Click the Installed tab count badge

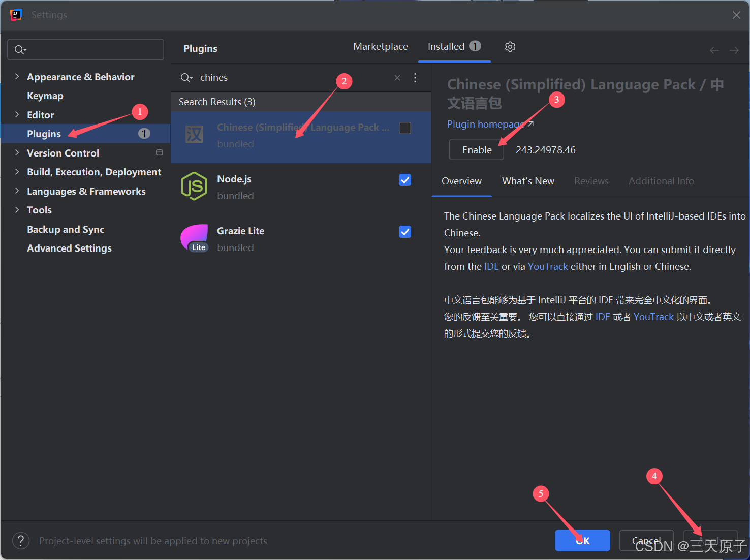[x=475, y=46]
